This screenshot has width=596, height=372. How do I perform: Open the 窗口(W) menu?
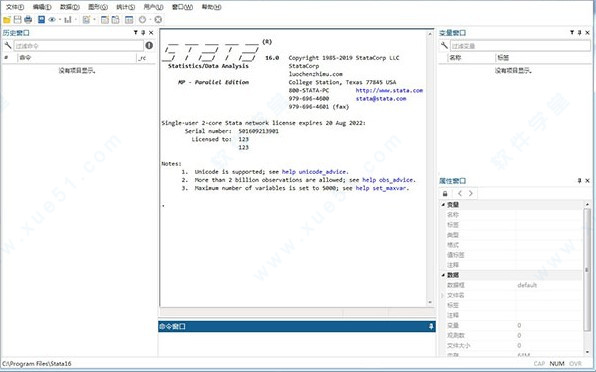[x=182, y=7]
